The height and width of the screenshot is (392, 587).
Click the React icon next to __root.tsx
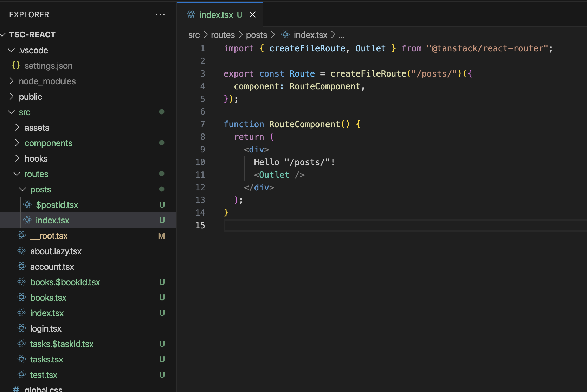[x=22, y=236]
